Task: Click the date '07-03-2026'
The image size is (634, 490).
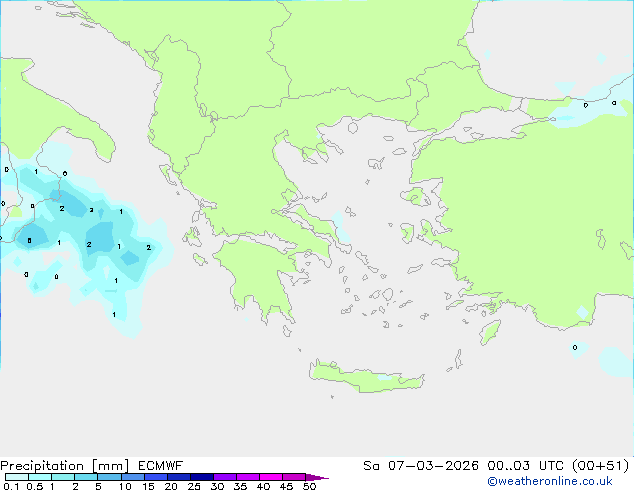Action: 433,466
